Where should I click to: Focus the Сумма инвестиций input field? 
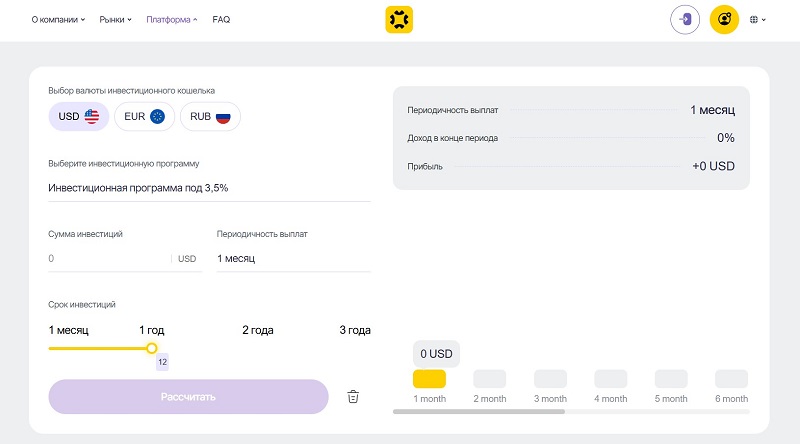point(125,258)
